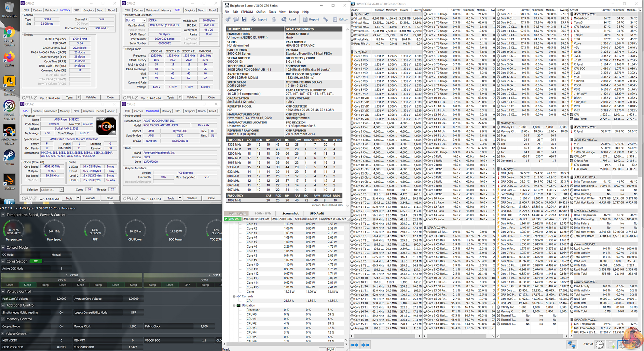Viewport: 644px width, 351px height.
Task: Toggle Legacy Compatibility Mode OFF switch
Action: coord(133,313)
